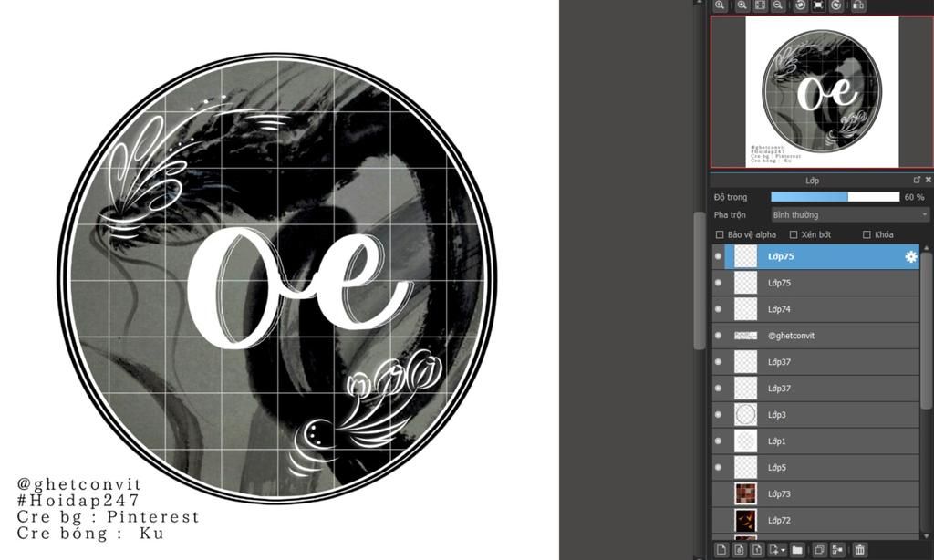934x560 pixels.
Task: Click the navigator preview thumbnail
Action: point(822,91)
